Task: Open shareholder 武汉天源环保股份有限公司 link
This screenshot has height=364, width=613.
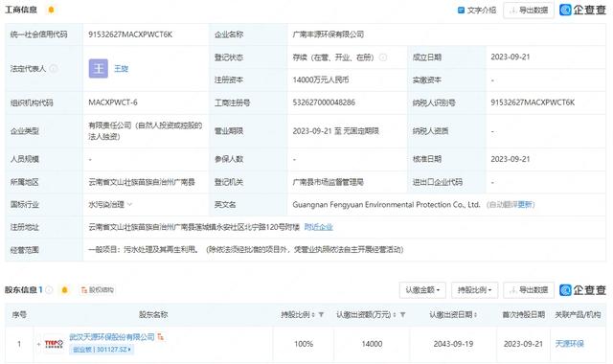Action: (x=112, y=337)
